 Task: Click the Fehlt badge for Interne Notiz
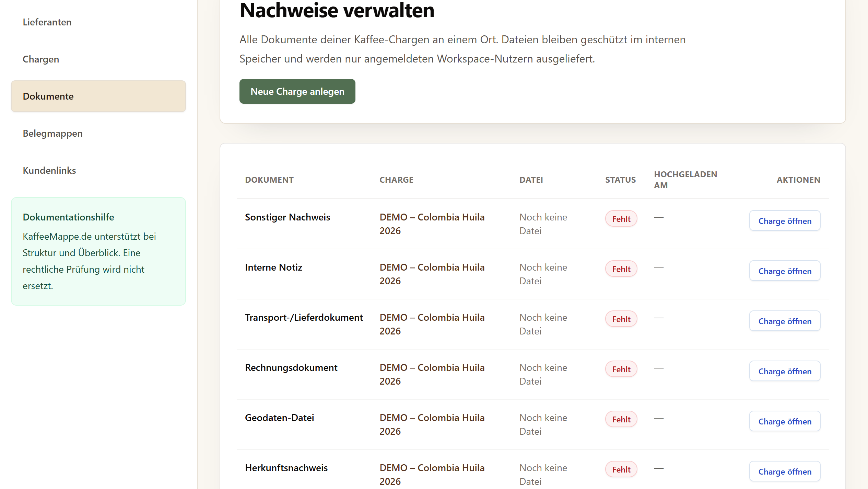click(x=621, y=269)
